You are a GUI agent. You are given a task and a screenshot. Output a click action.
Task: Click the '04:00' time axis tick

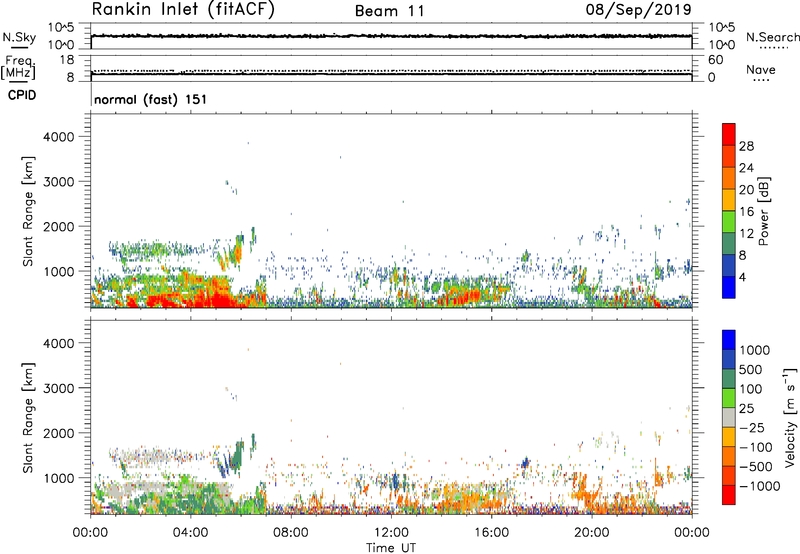point(190,533)
